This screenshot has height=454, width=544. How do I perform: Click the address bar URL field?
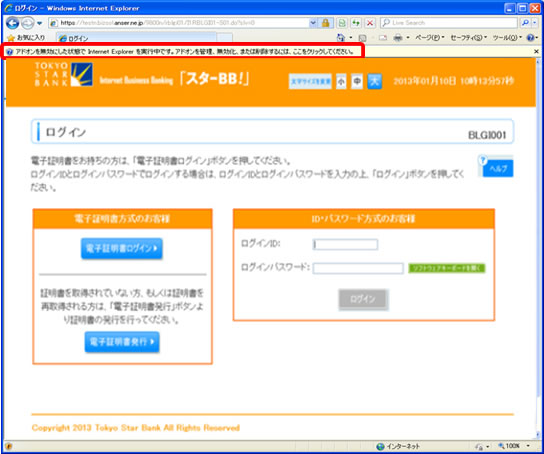tap(180, 23)
